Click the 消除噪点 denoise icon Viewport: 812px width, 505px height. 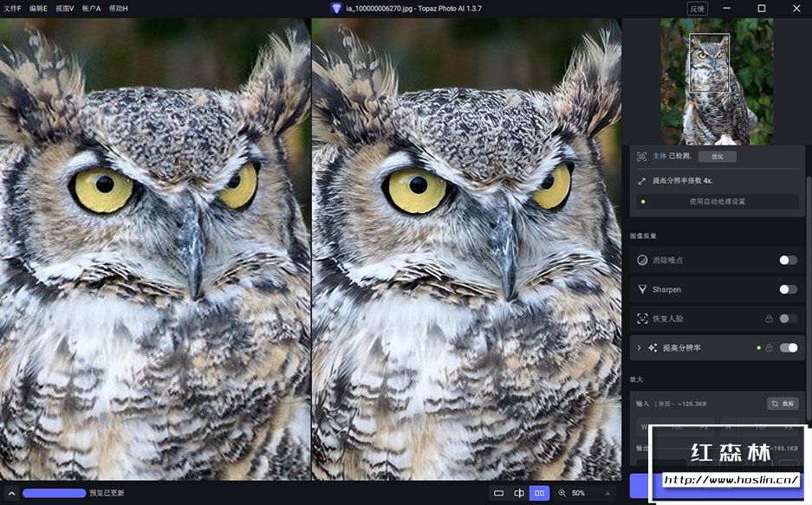tap(642, 260)
